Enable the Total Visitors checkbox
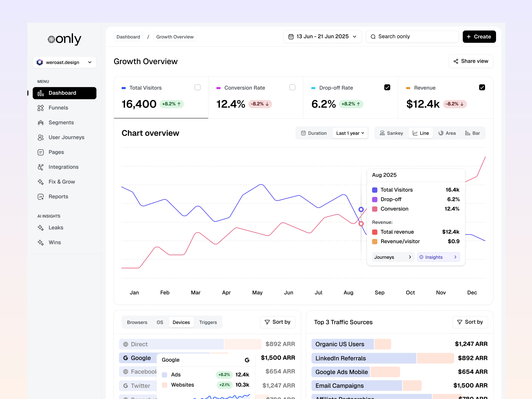The height and width of the screenshot is (399, 532). coord(198,88)
